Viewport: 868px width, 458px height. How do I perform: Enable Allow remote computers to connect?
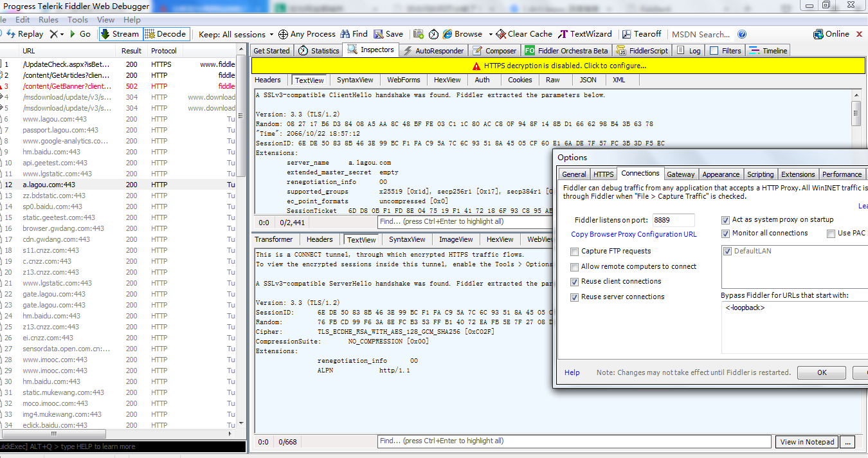[x=575, y=267]
